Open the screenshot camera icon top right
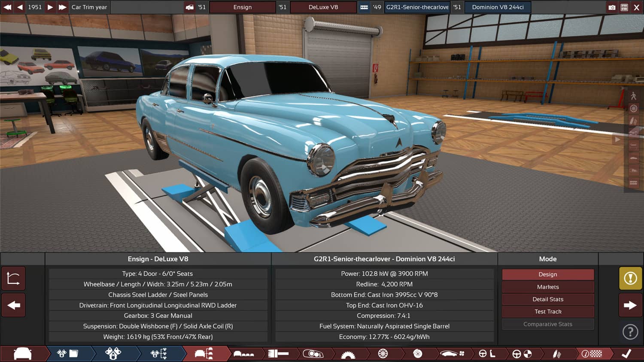The image size is (644, 362). (613, 7)
